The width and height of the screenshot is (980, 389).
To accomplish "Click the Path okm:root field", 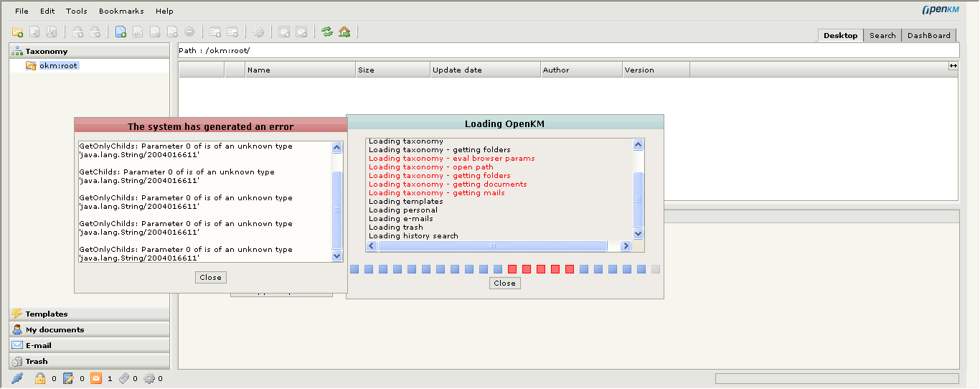I will click(x=568, y=50).
